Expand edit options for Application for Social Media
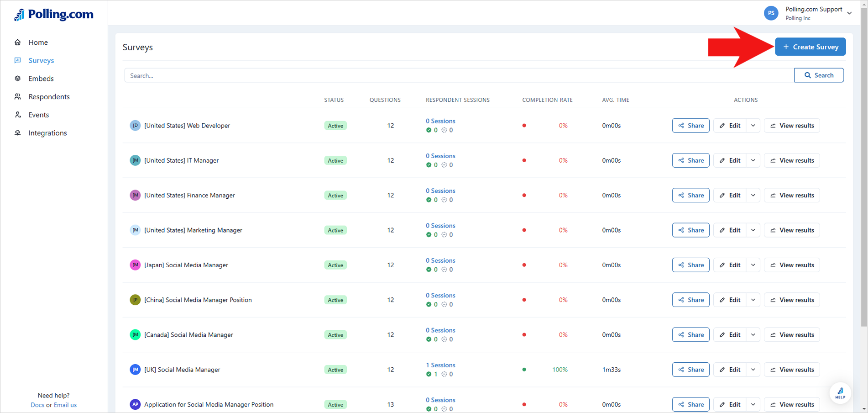Screen dimensions: 868x413 753,404
